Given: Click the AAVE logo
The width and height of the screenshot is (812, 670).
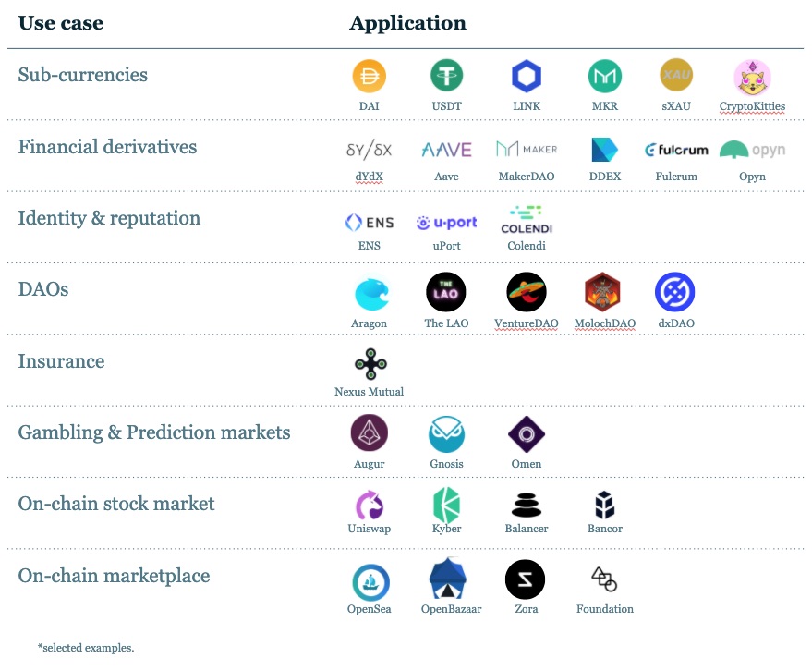Looking at the screenshot, I should [446, 150].
